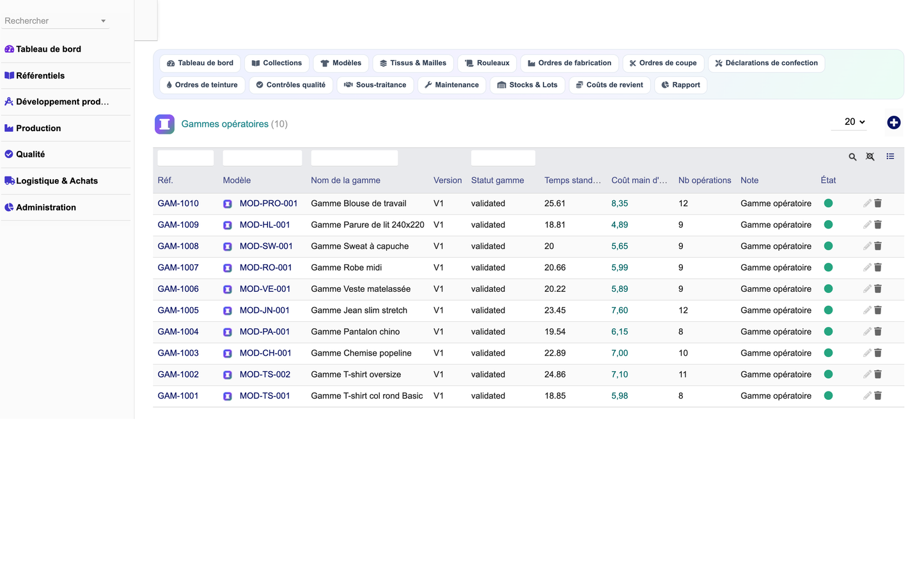Open the page size dropdown showing 20
Screen dimensions: 924x572
(x=849, y=122)
